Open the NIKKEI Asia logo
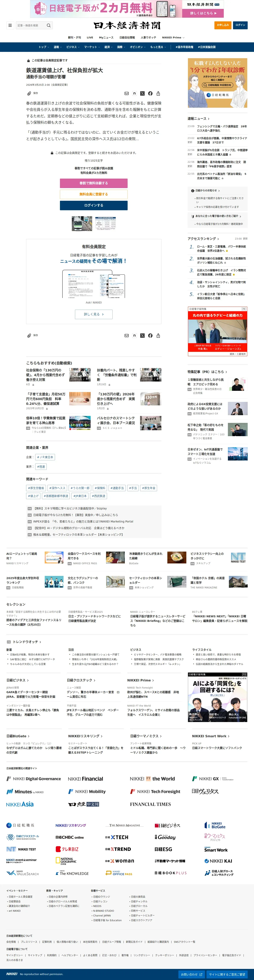 (x=20, y=804)
